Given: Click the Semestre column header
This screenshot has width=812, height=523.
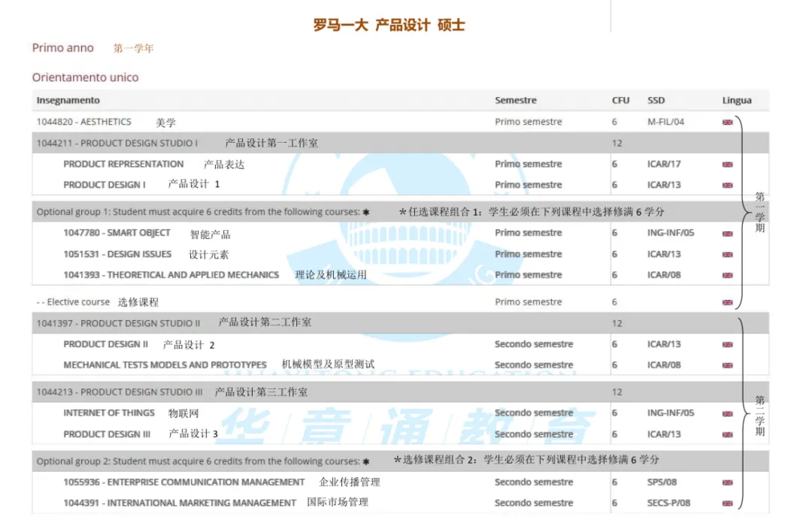Looking at the screenshot, I should click(515, 100).
